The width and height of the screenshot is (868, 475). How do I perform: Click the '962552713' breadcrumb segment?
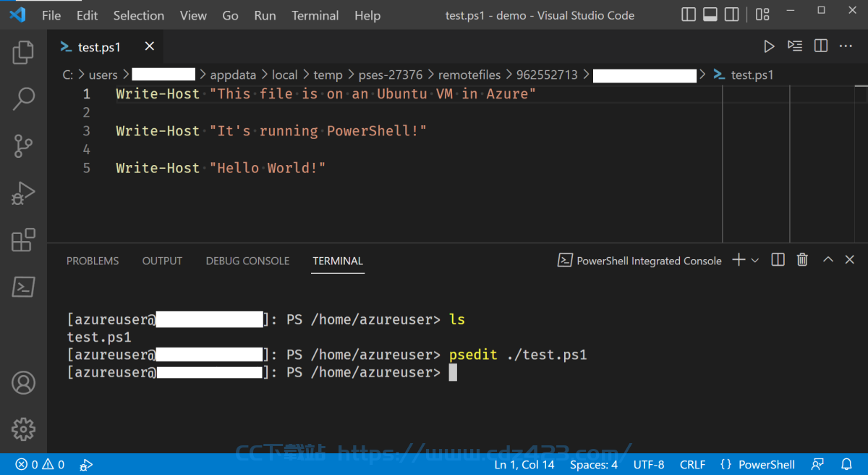547,75
